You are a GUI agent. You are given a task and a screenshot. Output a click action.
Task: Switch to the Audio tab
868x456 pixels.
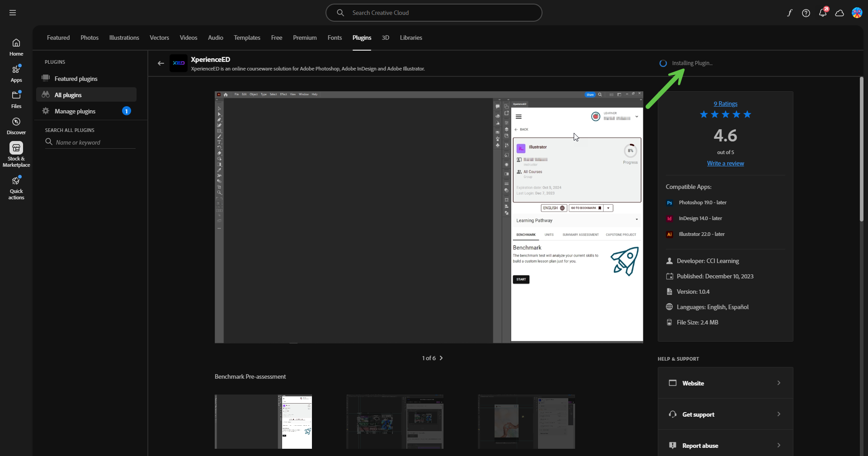pos(216,38)
